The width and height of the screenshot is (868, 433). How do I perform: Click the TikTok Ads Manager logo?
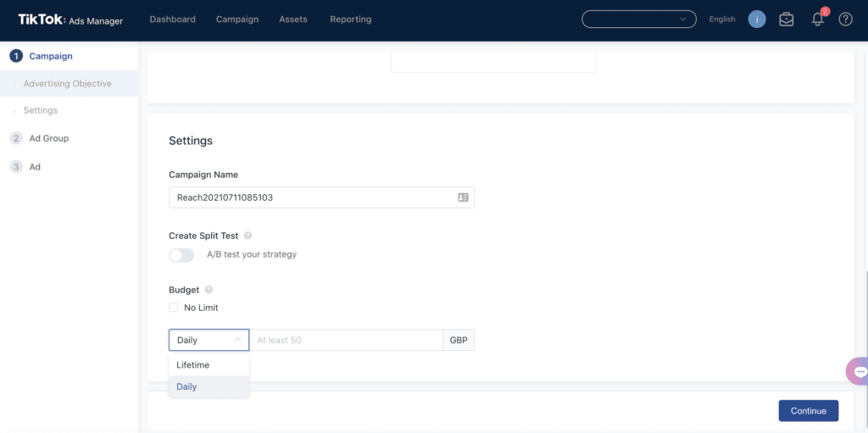(70, 19)
